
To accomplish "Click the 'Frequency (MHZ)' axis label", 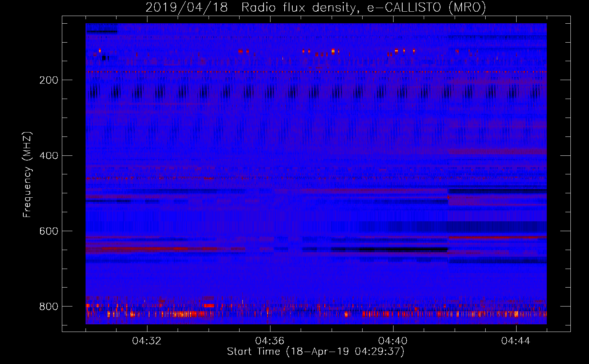I will click(x=27, y=174).
